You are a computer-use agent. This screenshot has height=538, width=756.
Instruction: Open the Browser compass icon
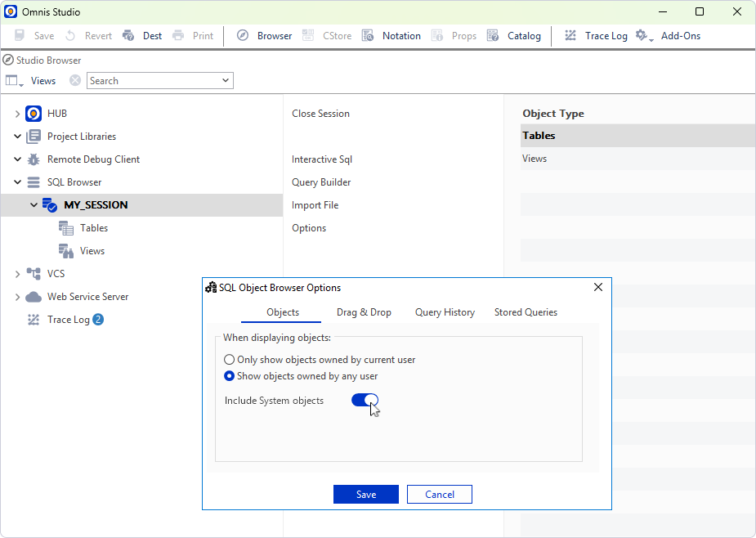[x=243, y=36]
